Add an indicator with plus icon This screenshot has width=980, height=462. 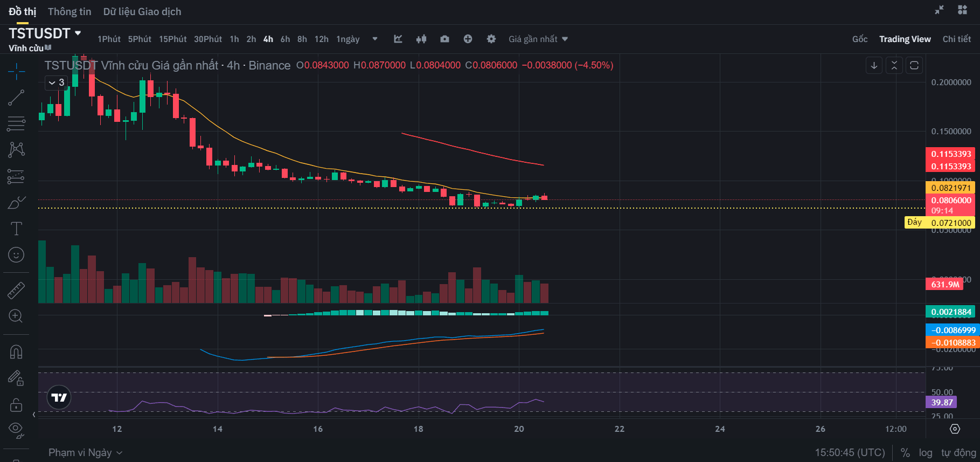pyautogui.click(x=468, y=39)
